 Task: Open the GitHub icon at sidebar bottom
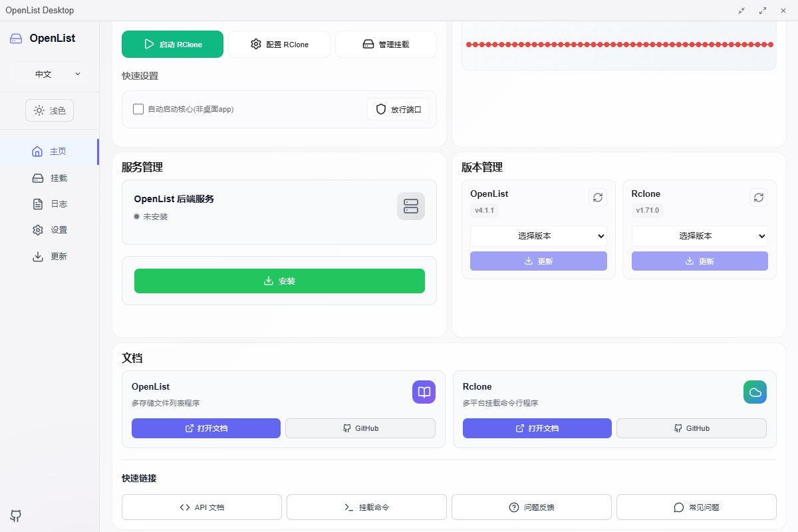point(16,515)
